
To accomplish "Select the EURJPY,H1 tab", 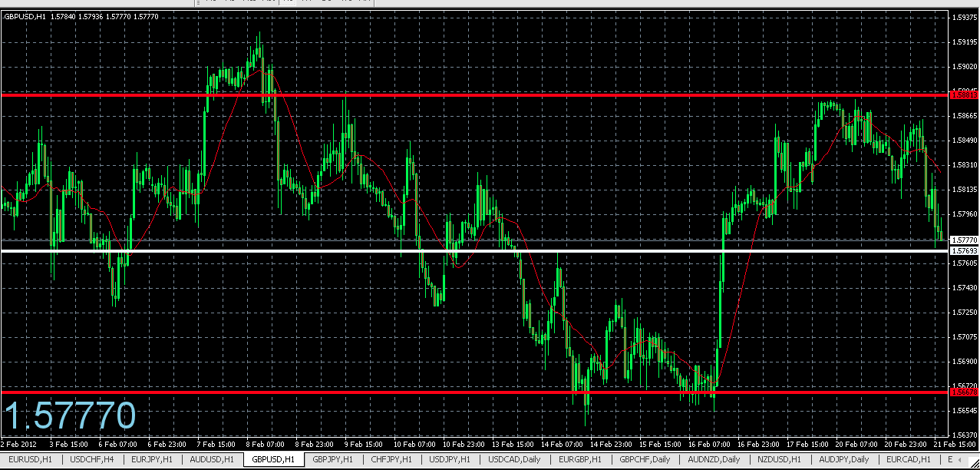I will pos(152,459).
